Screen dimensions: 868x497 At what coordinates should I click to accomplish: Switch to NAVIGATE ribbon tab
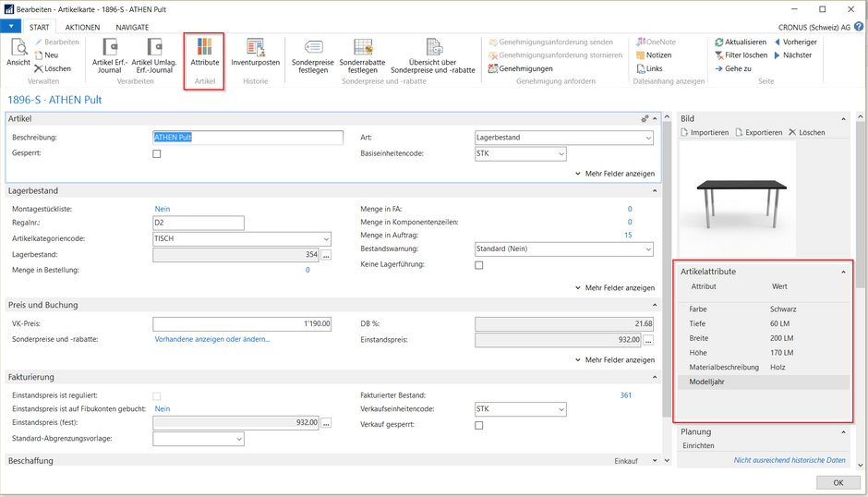tap(132, 27)
